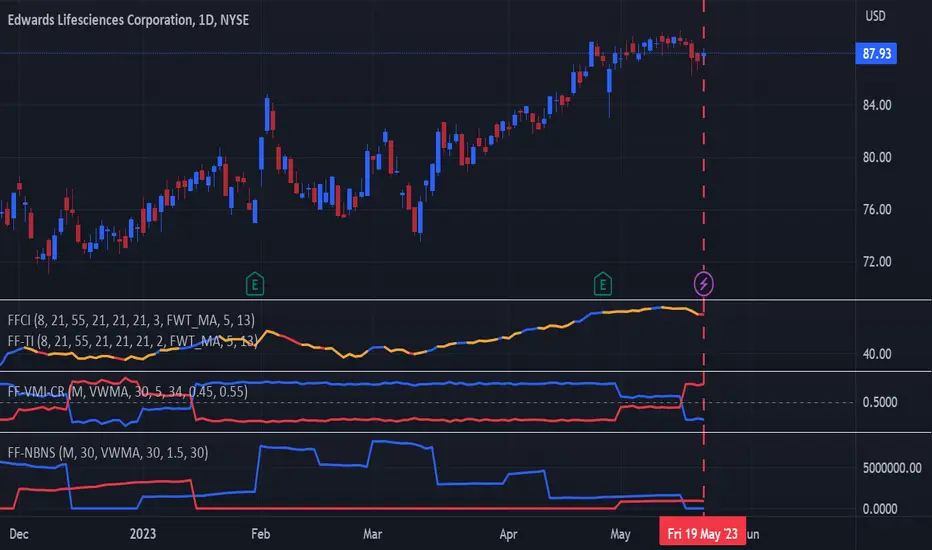Select the FF-VMI-CR indicator legend
Image resolution: width=932 pixels, height=550 pixels.
click(x=127, y=392)
